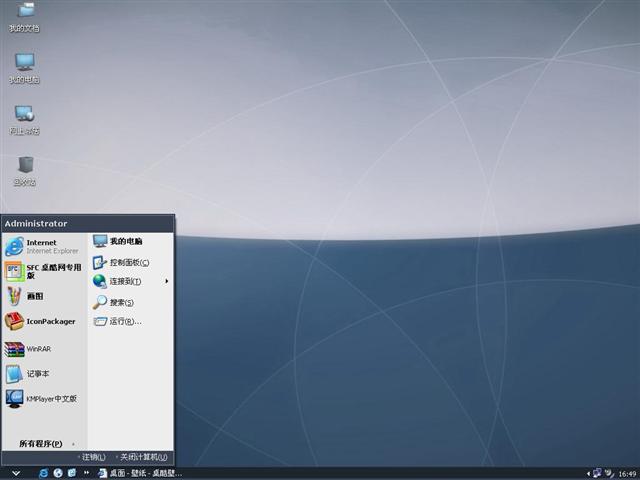The height and width of the screenshot is (480, 640).
Task: Click the second quick launch globe icon
Action: tap(58, 473)
